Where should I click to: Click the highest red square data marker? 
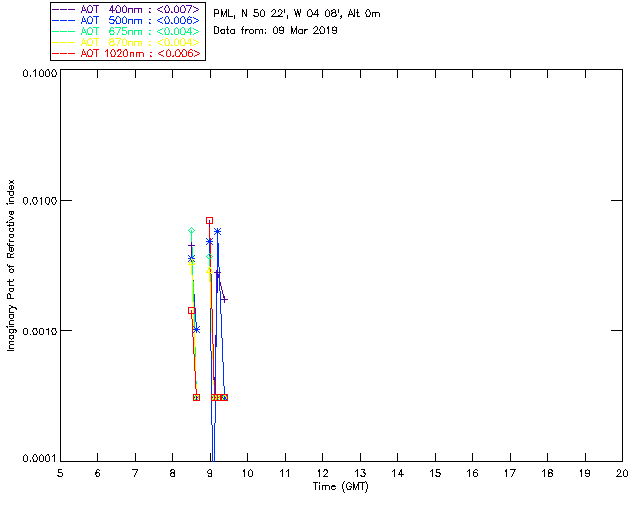tap(209, 220)
